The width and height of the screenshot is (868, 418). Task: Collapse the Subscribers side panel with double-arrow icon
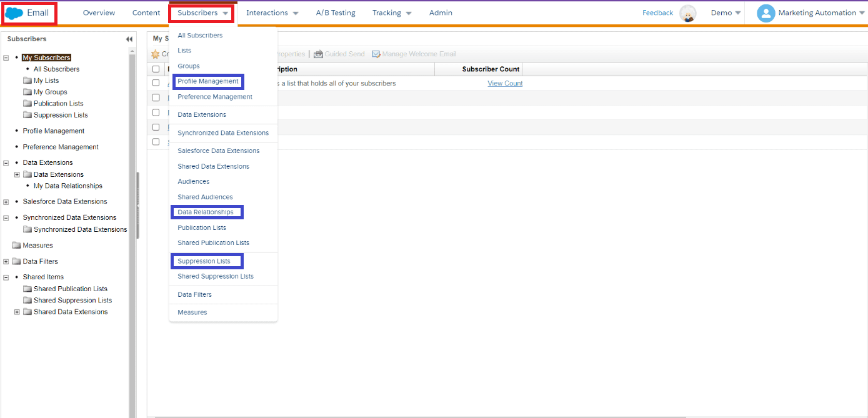point(129,39)
